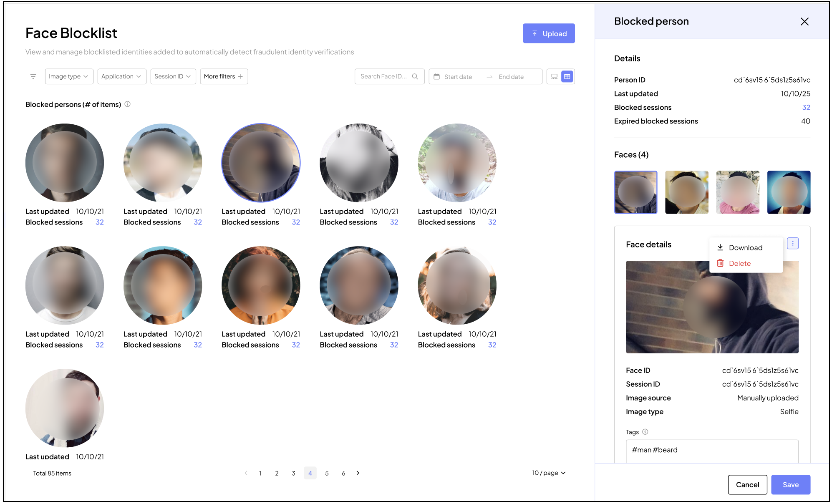Choose Download from the face menu

coord(745,247)
